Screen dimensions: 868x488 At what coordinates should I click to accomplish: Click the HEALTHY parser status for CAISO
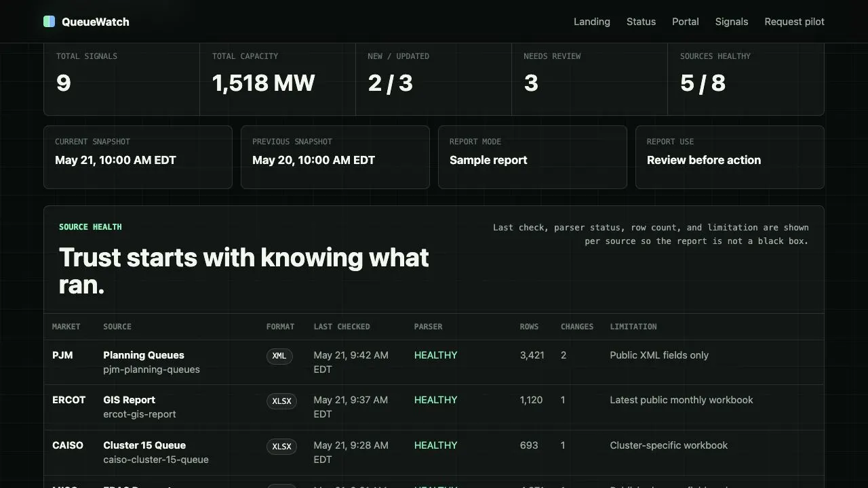pyautogui.click(x=436, y=445)
